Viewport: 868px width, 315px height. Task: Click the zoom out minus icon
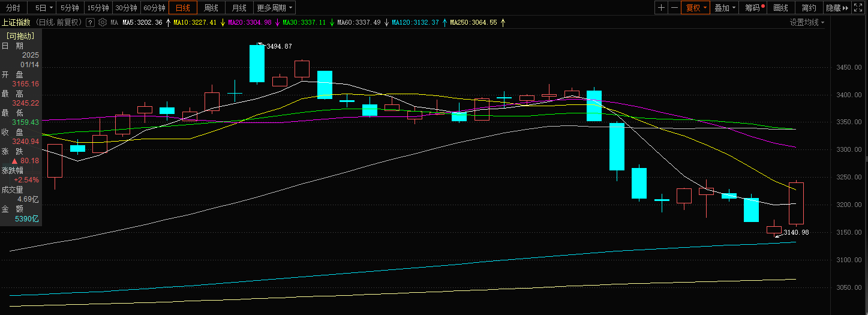[675, 8]
